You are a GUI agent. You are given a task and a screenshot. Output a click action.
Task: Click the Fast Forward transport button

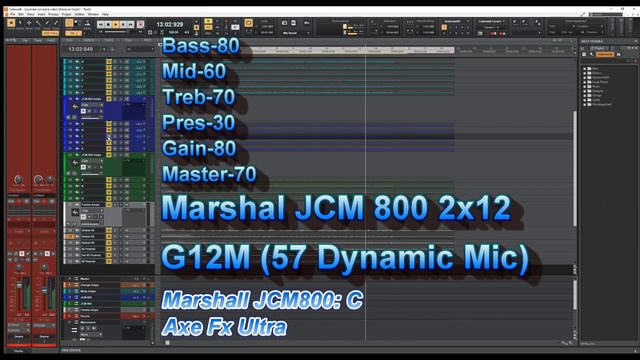130,24
